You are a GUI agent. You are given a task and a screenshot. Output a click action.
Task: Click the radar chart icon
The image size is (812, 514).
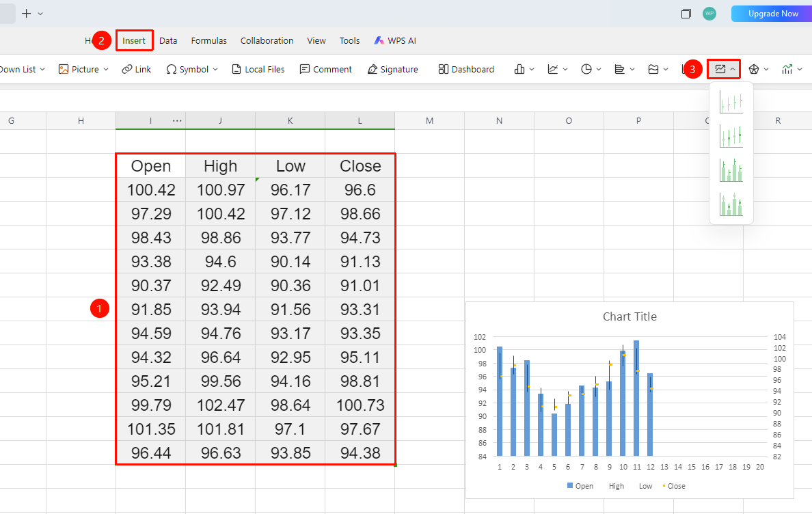click(754, 69)
